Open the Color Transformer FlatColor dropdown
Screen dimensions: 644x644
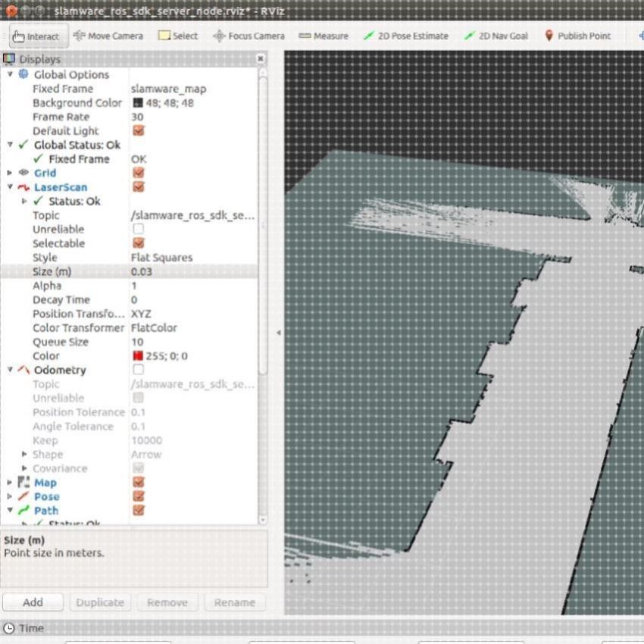click(154, 328)
